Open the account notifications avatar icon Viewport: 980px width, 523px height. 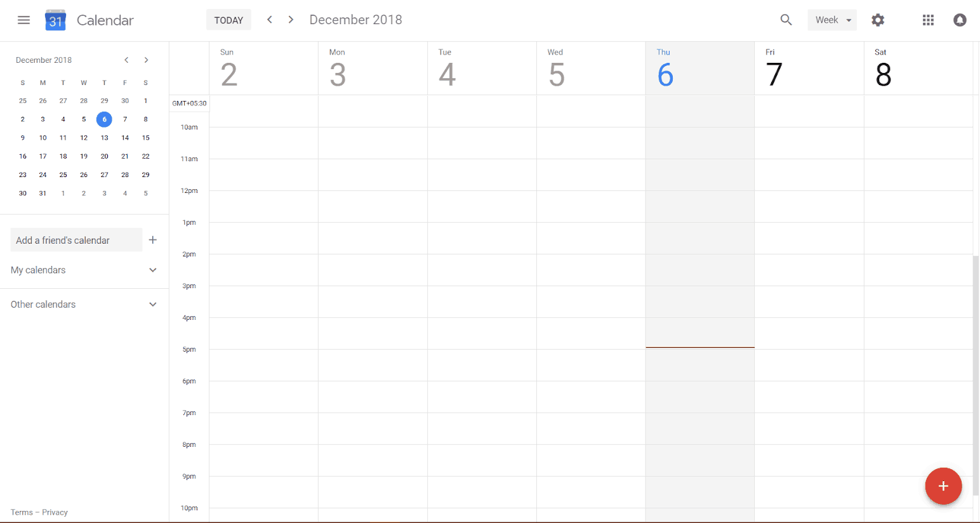[x=960, y=20]
